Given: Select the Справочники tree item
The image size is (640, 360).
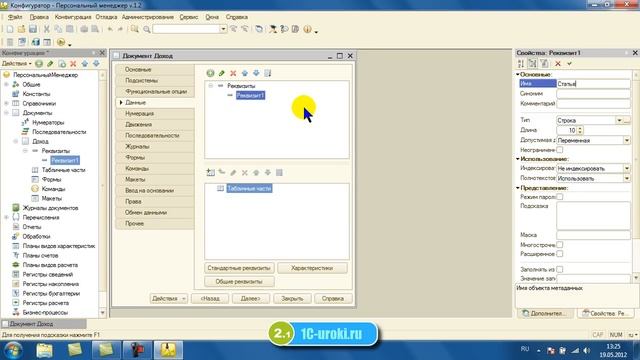Looking at the screenshot, I should (39, 104).
